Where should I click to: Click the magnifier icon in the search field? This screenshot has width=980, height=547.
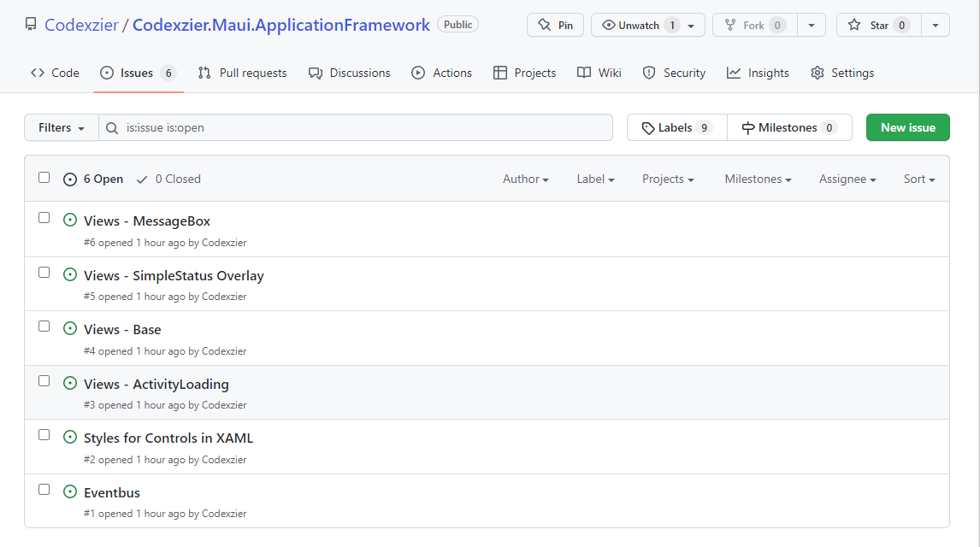(112, 128)
